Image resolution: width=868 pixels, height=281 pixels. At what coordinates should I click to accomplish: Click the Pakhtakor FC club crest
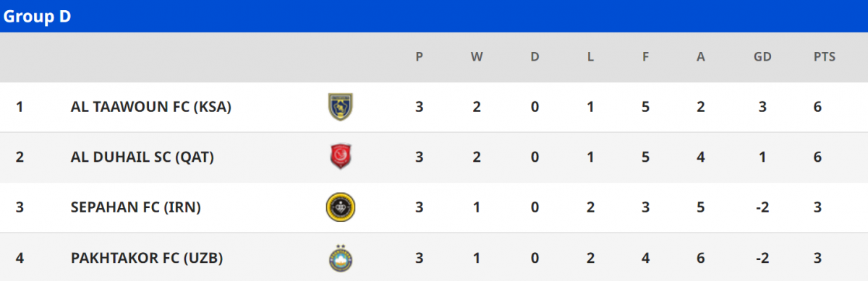(x=341, y=258)
